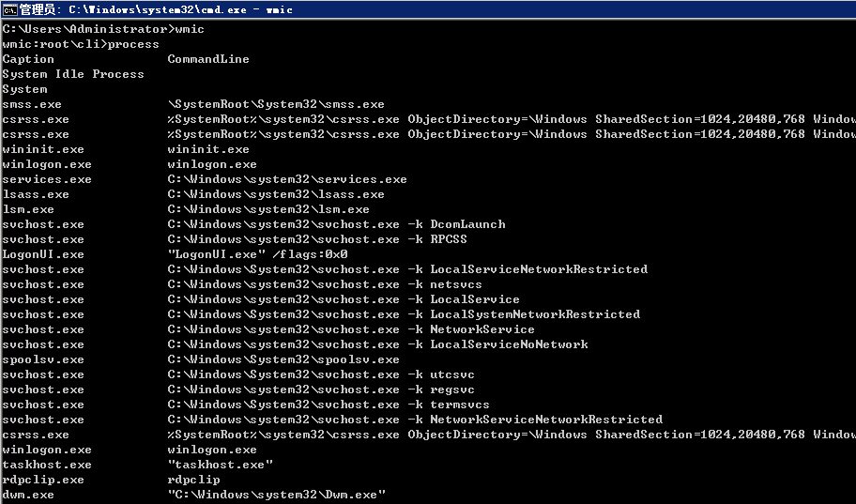
Task: Select the 'rdpclip' command line
Action: [193, 480]
